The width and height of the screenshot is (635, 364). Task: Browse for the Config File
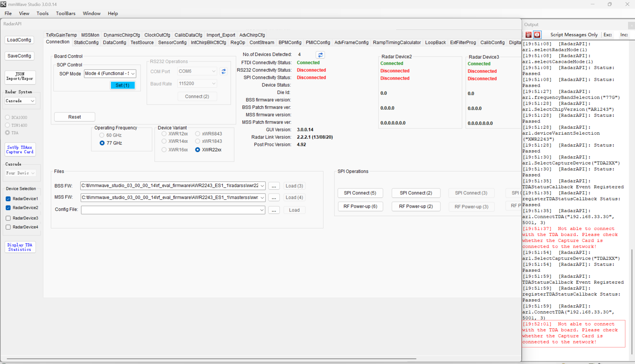tap(274, 210)
